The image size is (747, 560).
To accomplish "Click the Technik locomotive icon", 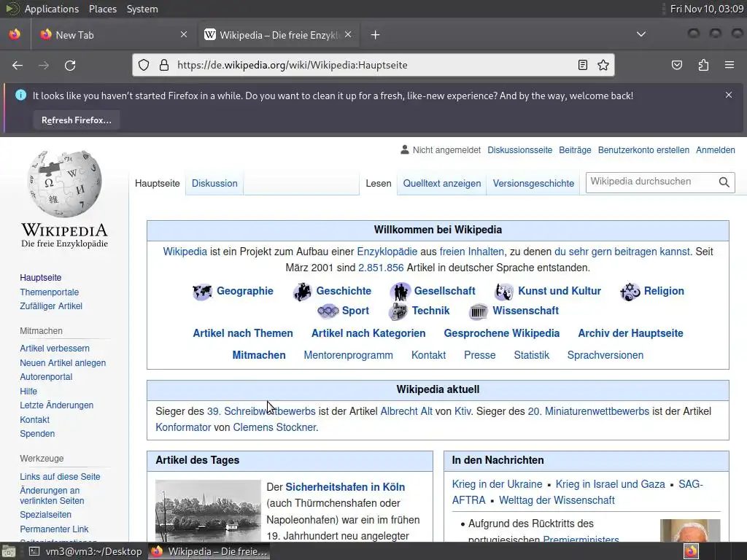I will pos(398,311).
